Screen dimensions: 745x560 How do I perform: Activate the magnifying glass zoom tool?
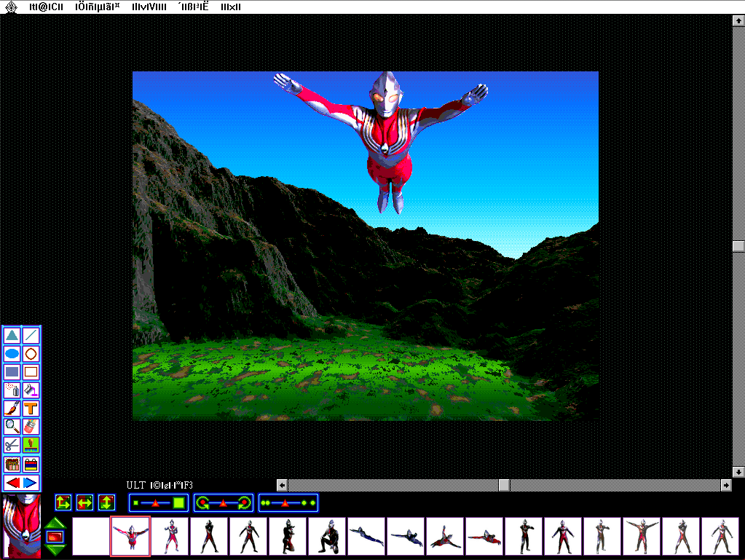[x=12, y=427]
